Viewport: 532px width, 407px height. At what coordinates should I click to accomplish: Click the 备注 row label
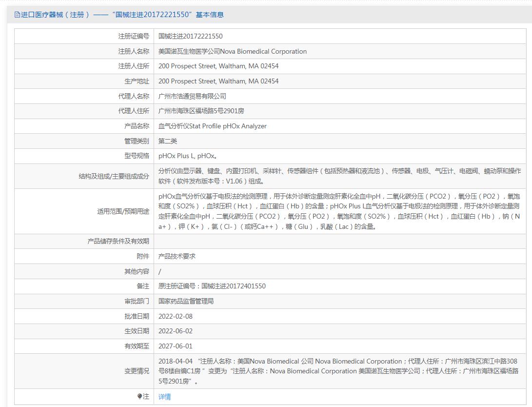[x=143, y=286]
